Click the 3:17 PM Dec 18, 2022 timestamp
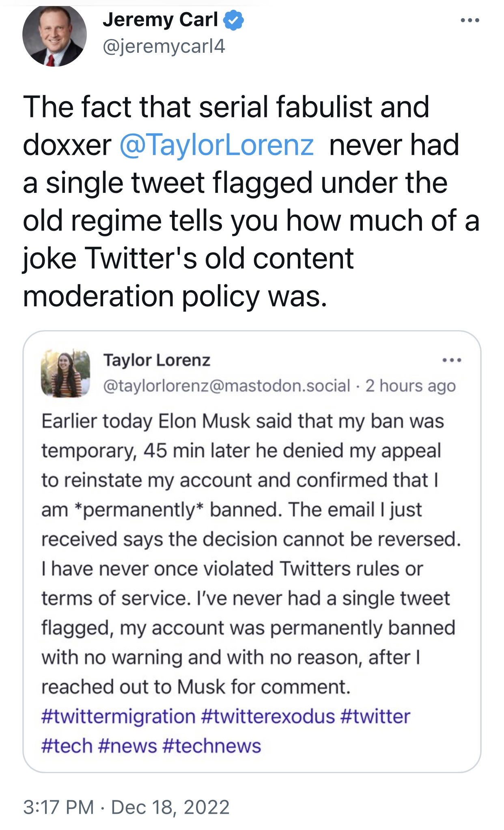The height and width of the screenshot is (830, 504). pos(126,807)
